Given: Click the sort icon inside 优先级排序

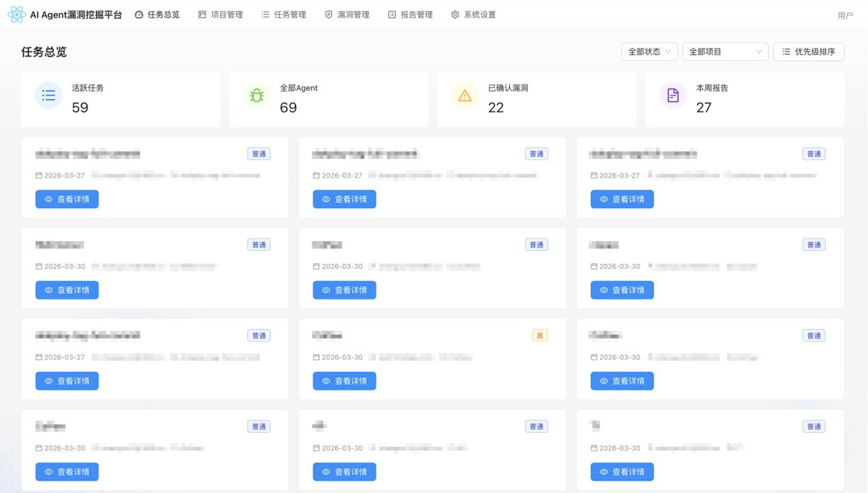Looking at the screenshot, I should [x=786, y=52].
